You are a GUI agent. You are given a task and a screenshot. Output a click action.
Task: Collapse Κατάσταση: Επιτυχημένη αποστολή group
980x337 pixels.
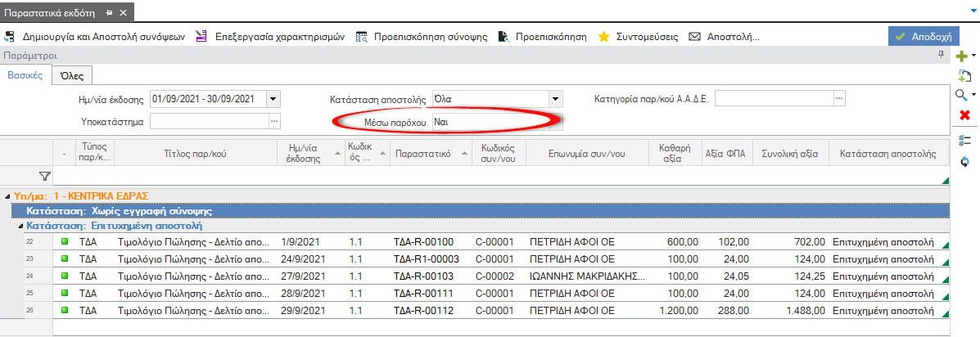[x=20, y=226]
